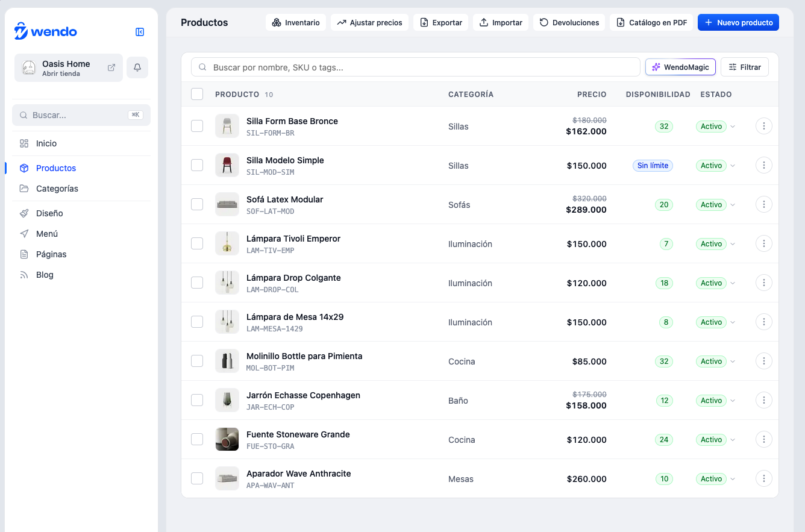Open three-dot menu for Silla Modelo Simple
This screenshot has width=805, height=532.
[764, 165]
